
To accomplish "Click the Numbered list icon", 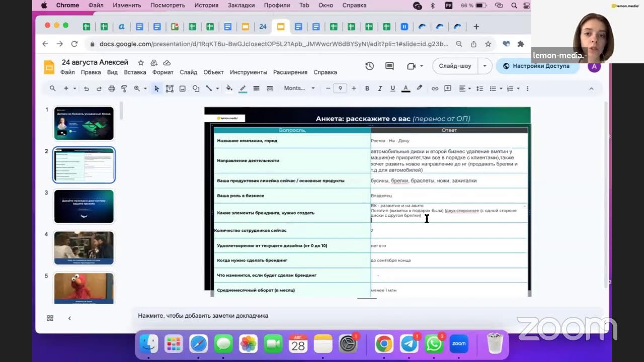I will [510, 88].
